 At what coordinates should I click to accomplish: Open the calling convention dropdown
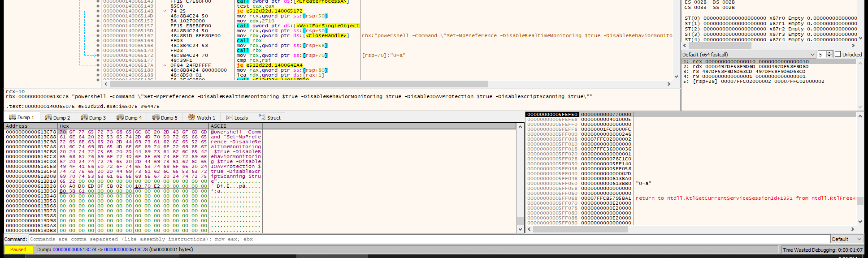tap(812, 55)
